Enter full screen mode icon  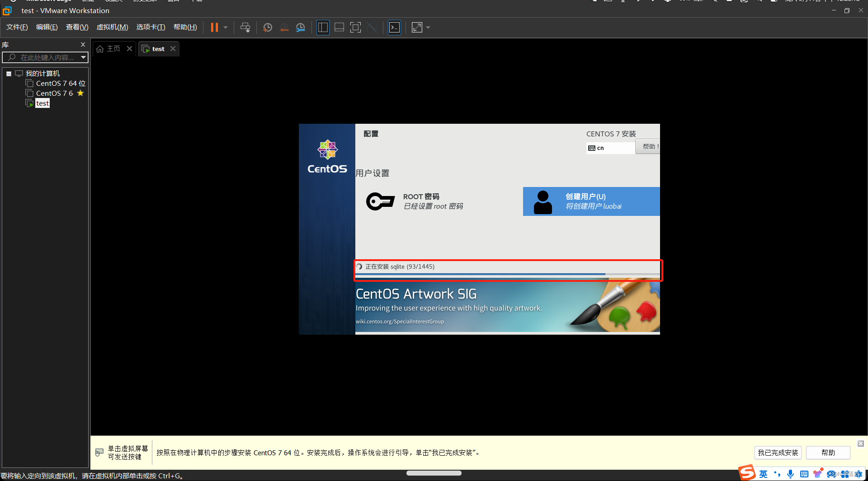point(356,28)
